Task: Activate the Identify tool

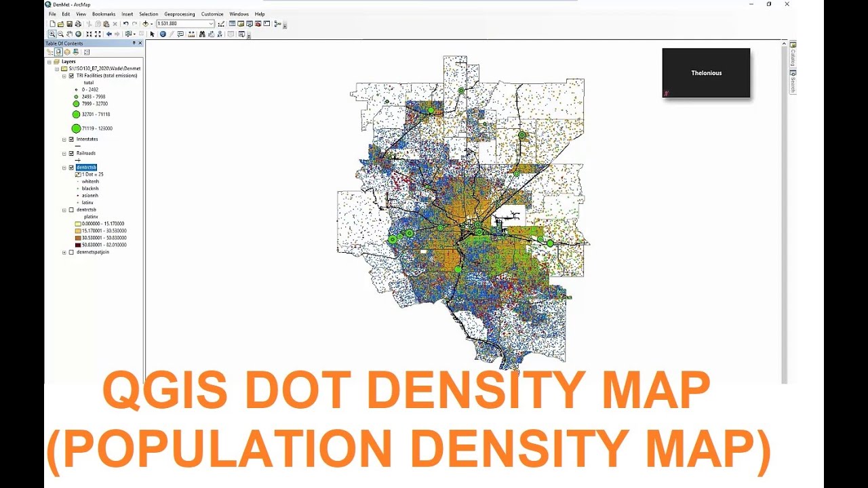Action: [163, 34]
